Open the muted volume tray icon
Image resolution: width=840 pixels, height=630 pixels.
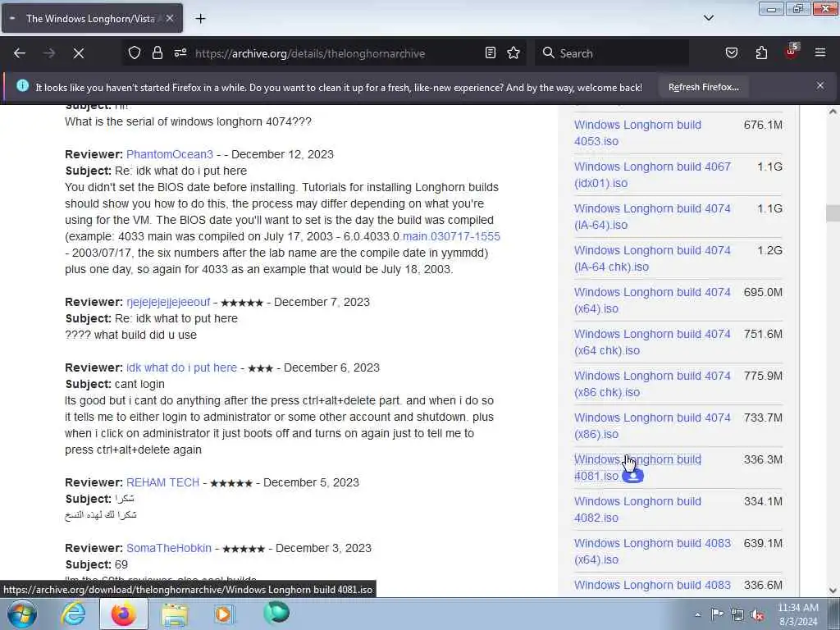pos(757,615)
